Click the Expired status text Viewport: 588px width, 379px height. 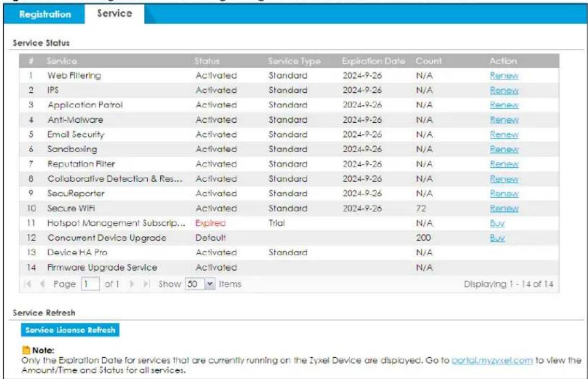(210, 223)
